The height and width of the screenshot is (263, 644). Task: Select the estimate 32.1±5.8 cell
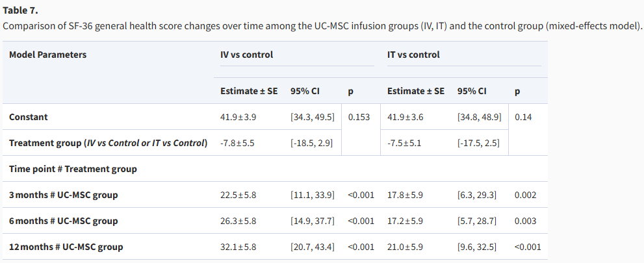[x=239, y=247]
